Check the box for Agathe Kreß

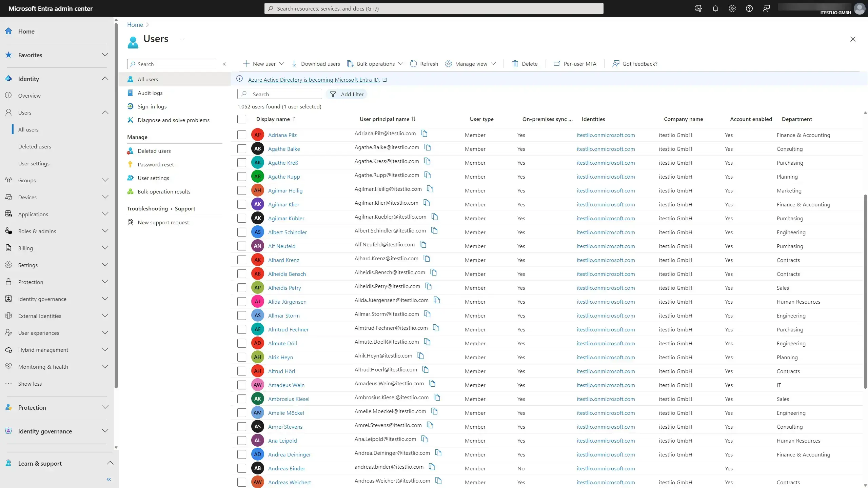242,163
